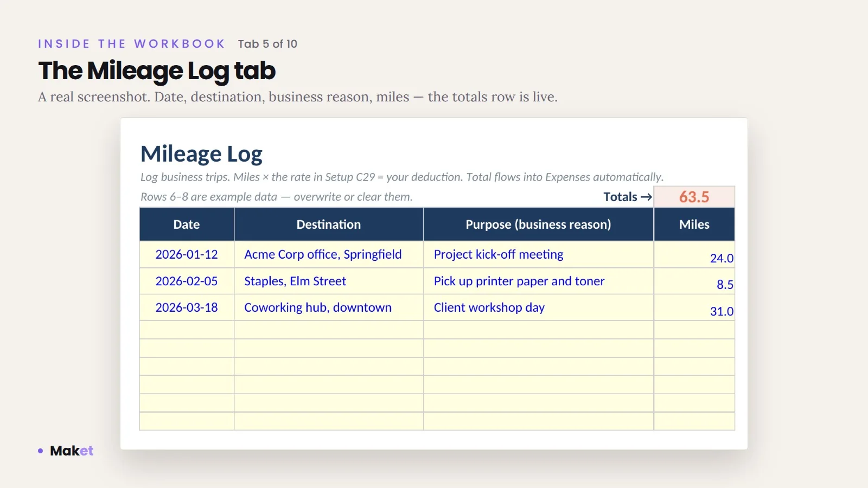Select the Project kick-off meeting cell
This screenshot has width=868, height=488.
pos(538,254)
